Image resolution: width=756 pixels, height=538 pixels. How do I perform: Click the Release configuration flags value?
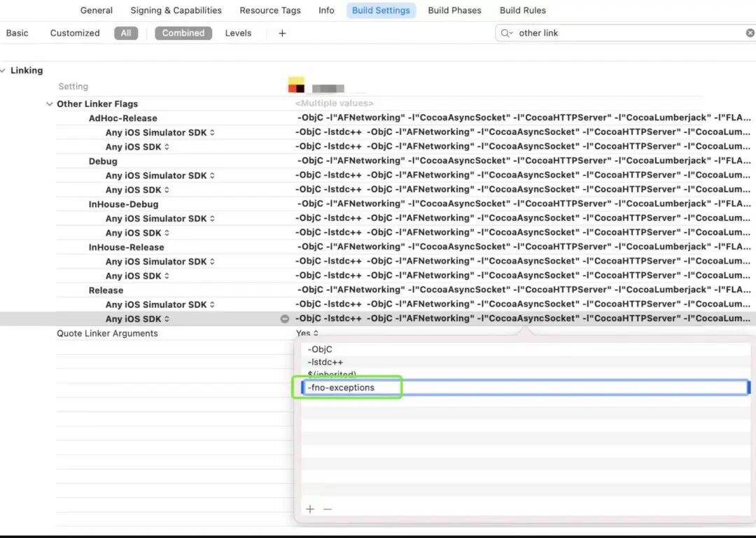click(524, 290)
